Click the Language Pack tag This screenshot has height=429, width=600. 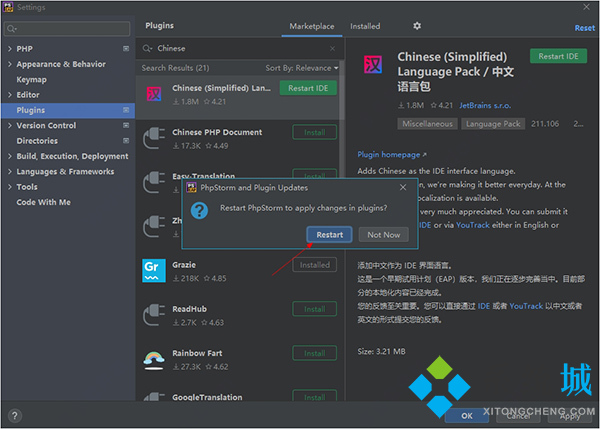pyautogui.click(x=493, y=124)
